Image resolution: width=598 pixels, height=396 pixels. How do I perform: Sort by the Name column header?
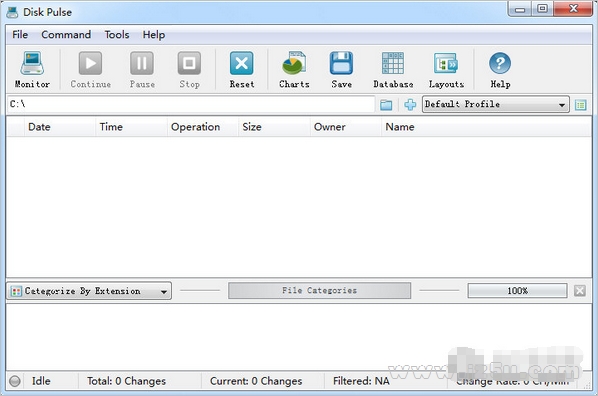point(486,127)
